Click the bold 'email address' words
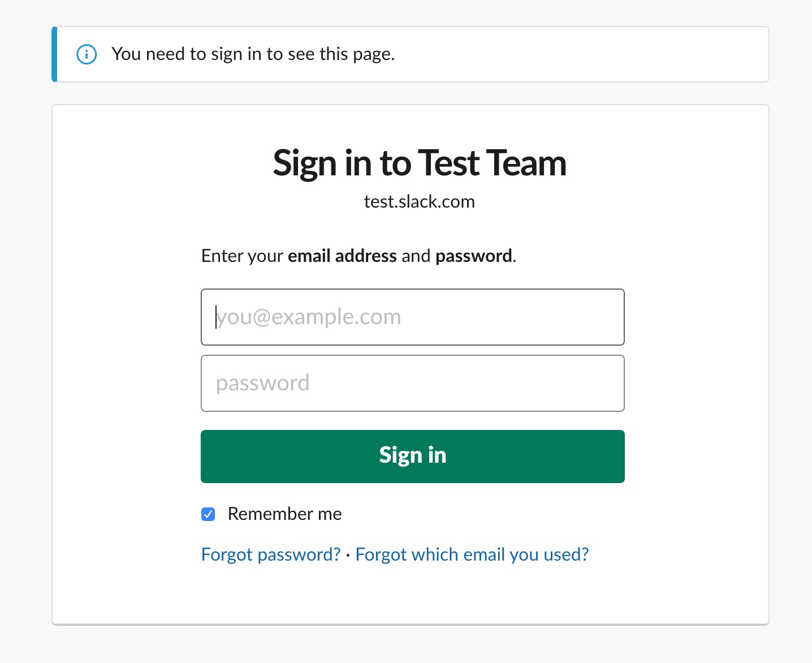This screenshot has width=812, height=663. [342, 256]
